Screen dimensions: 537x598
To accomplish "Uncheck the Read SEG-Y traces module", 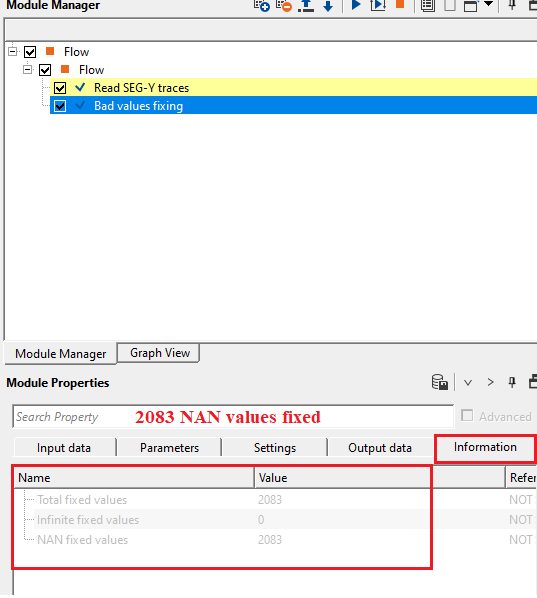I will pyautogui.click(x=60, y=88).
